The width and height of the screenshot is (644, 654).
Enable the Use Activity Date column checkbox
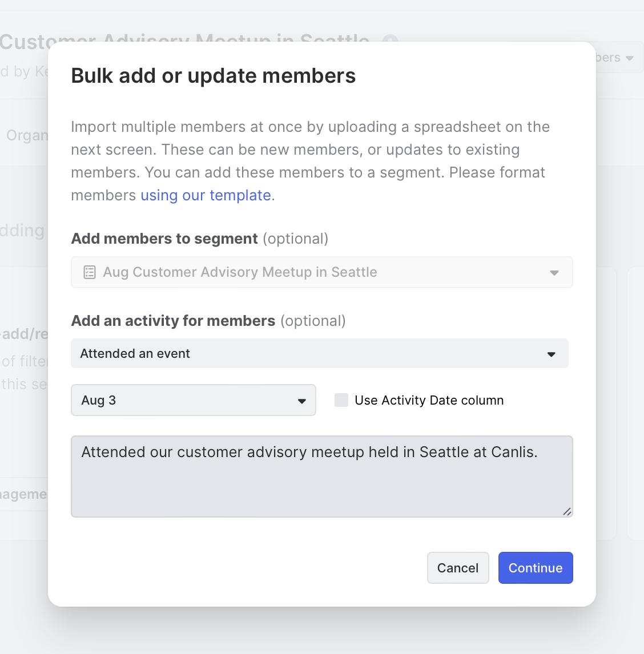(341, 400)
